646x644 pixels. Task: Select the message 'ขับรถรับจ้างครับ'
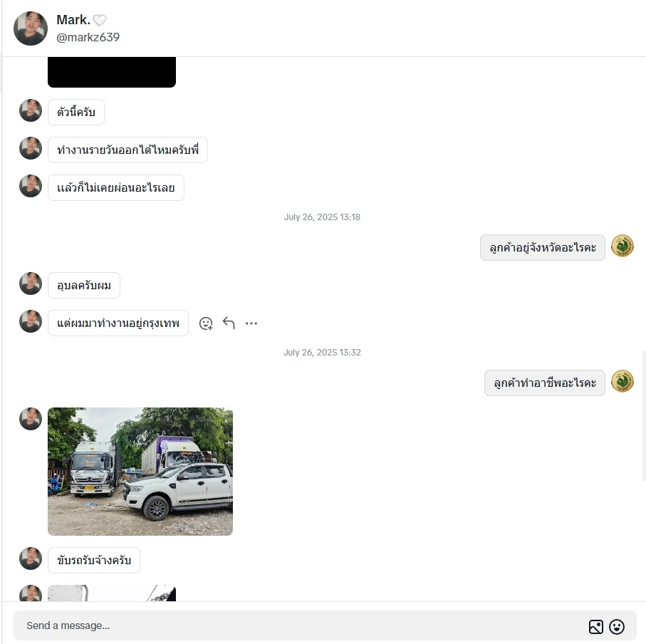(94, 561)
